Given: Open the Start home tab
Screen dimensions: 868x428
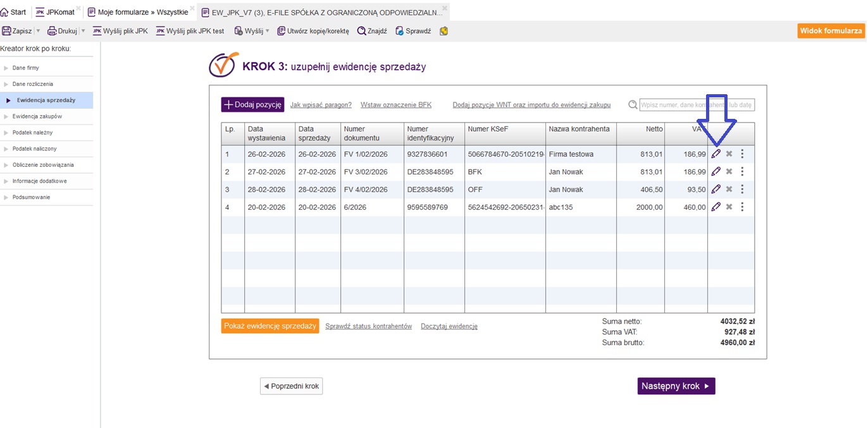Looking at the screenshot, I should (13, 12).
